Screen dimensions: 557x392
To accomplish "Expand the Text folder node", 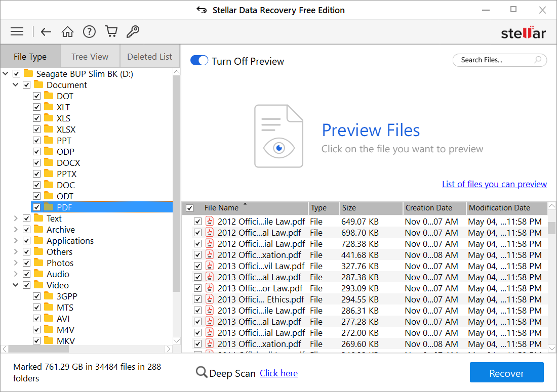I will click(16, 218).
